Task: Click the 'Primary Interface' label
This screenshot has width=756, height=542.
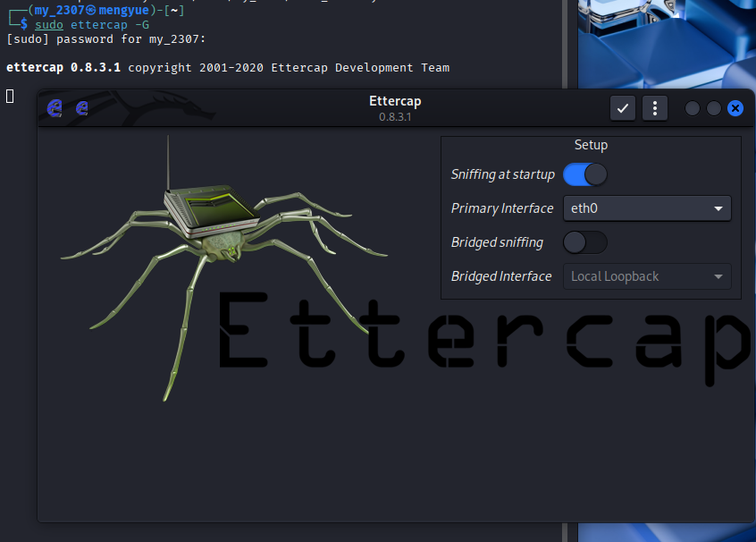Action: [x=502, y=208]
